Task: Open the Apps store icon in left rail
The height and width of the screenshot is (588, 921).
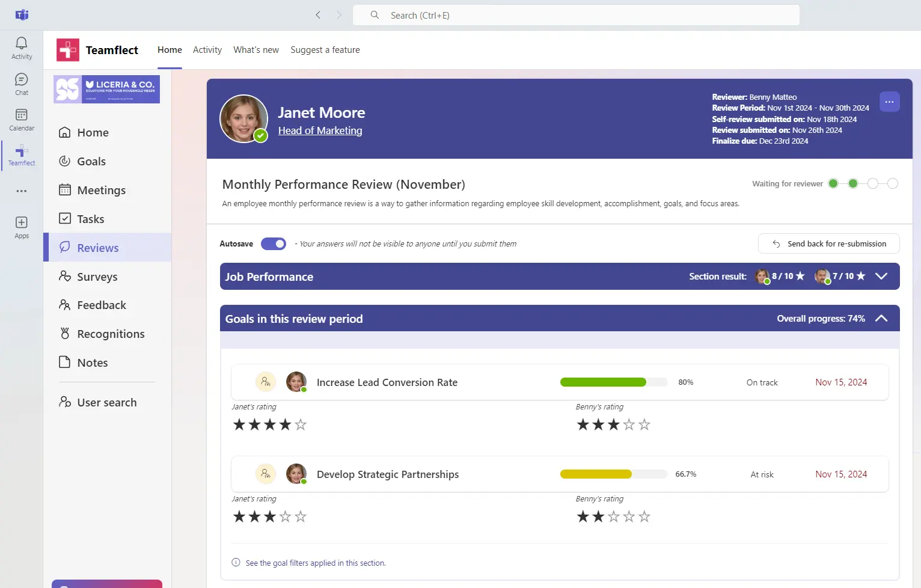Action: [22, 227]
